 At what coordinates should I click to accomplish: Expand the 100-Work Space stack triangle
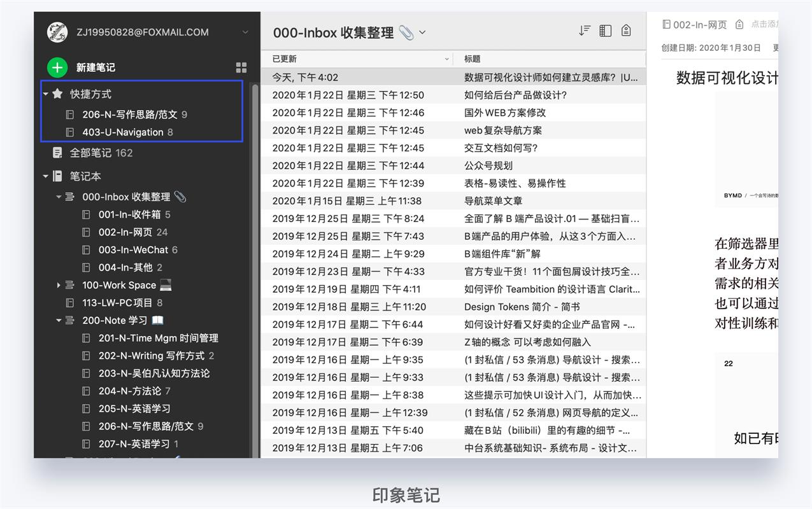(x=59, y=285)
